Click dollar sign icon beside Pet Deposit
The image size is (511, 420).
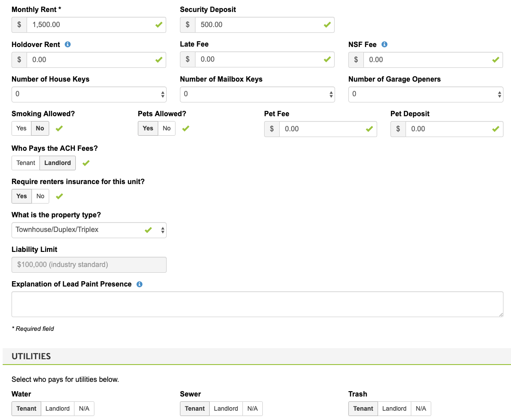398,129
